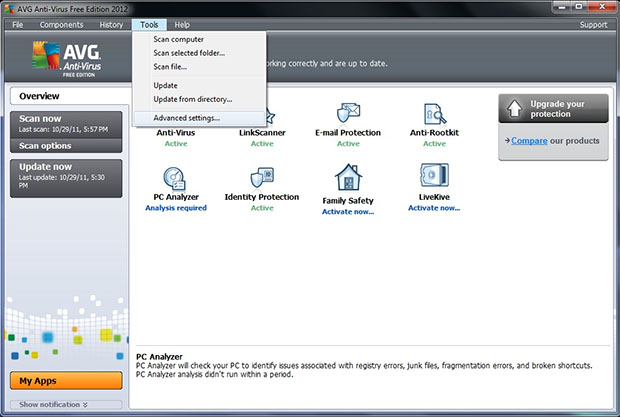Open the File menu
Image resolution: width=620 pixels, height=417 pixels.
(17, 25)
